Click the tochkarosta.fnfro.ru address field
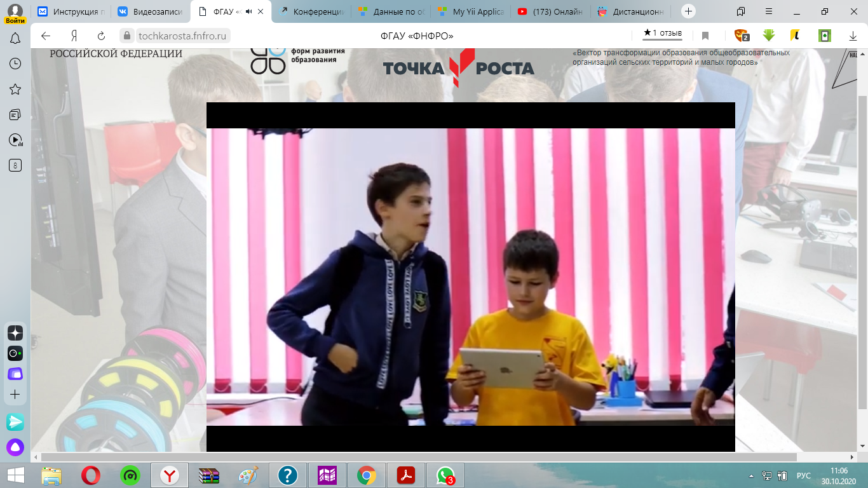Screen dimensions: 868x488 (182, 36)
